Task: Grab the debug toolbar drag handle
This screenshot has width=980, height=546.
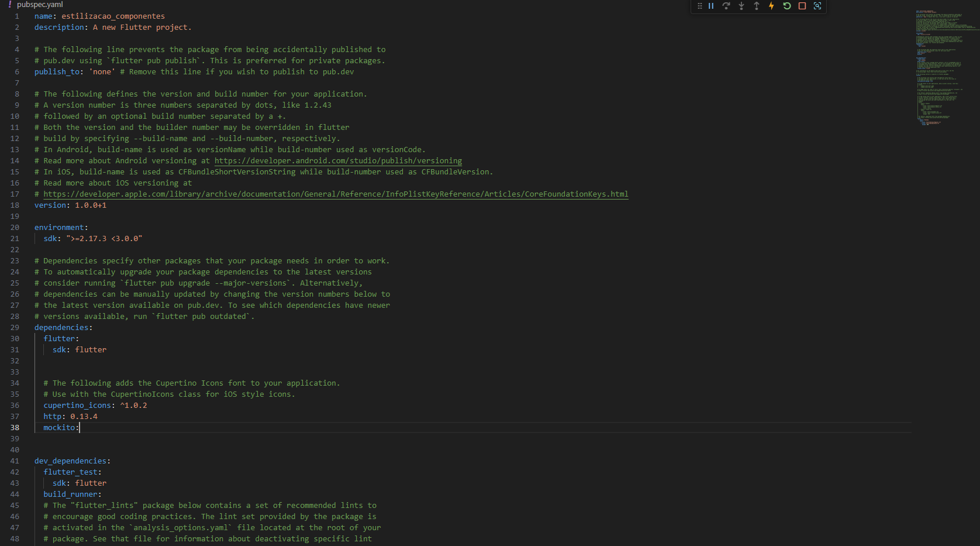Action: pyautogui.click(x=699, y=6)
